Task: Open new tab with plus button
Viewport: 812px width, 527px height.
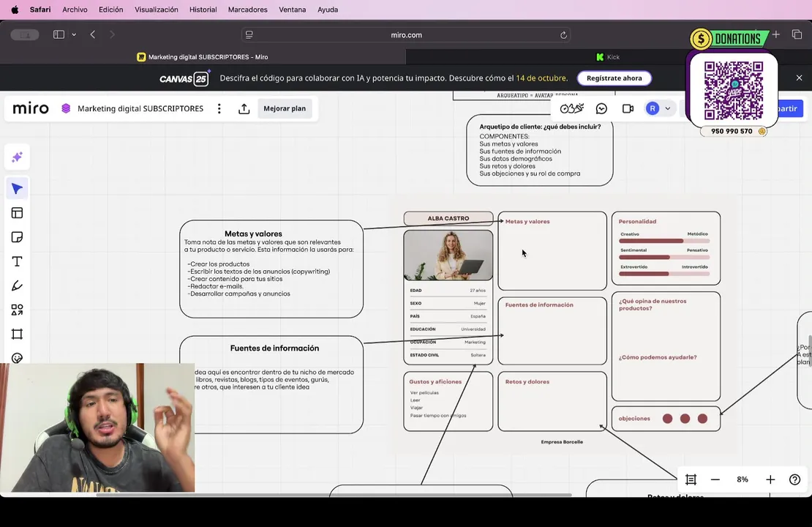Action: pos(775,34)
